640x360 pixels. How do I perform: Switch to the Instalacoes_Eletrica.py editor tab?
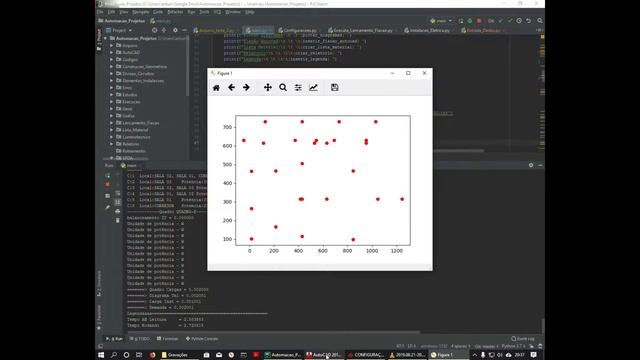(x=428, y=30)
